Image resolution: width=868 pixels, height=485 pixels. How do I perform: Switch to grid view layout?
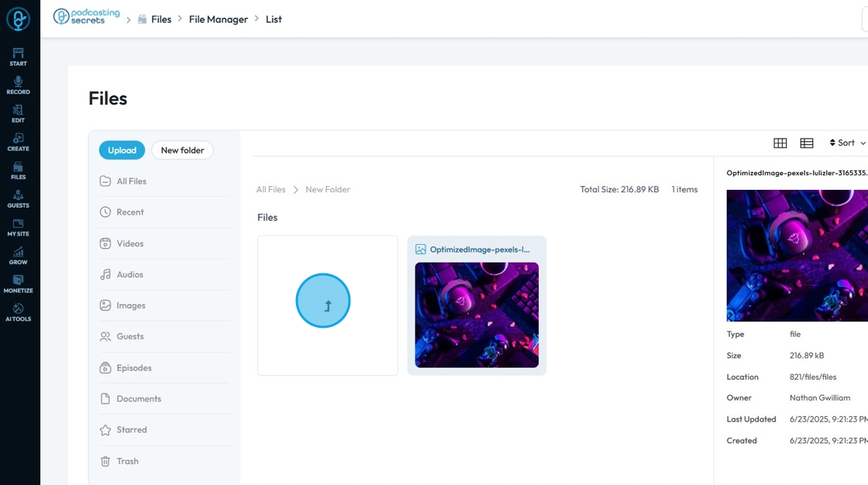coord(780,143)
